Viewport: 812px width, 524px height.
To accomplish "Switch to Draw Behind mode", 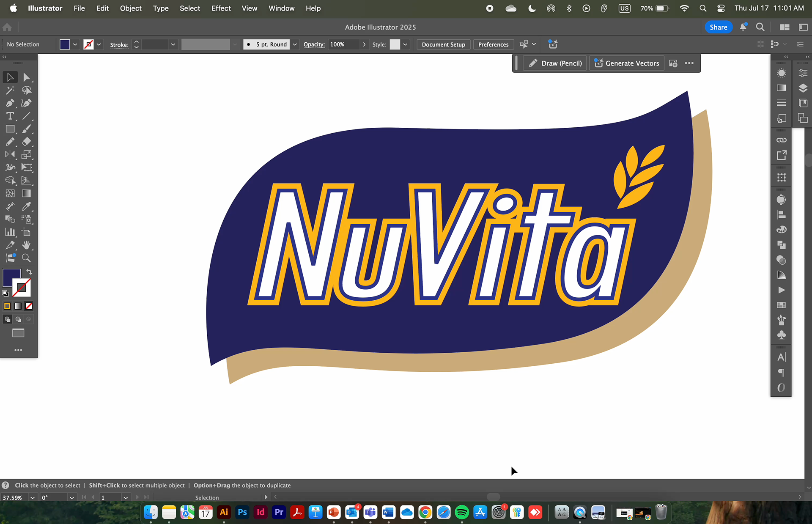I will [18, 319].
